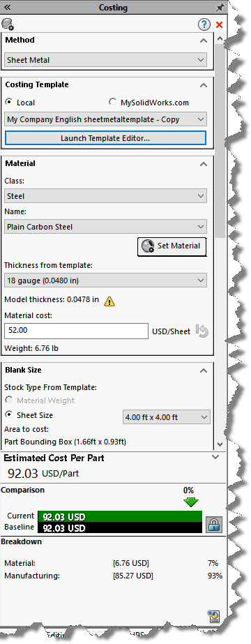251x644 pixels.
Task: Collapse the Material section
Action: [x=203, y=163]
